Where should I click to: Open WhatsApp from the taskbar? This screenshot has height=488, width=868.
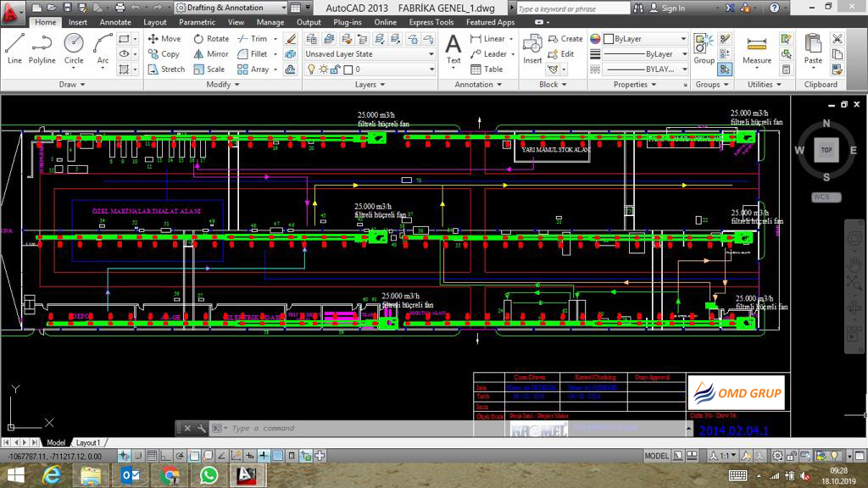(209, 476)
